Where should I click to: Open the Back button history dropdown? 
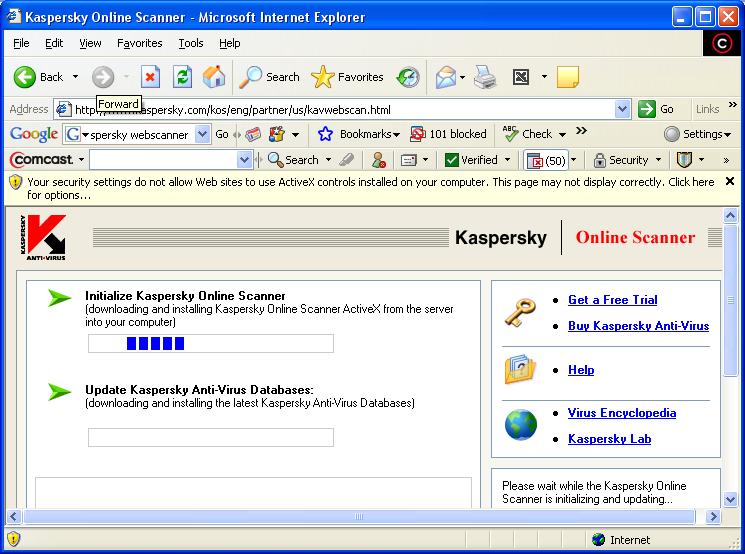coord(75,77)
